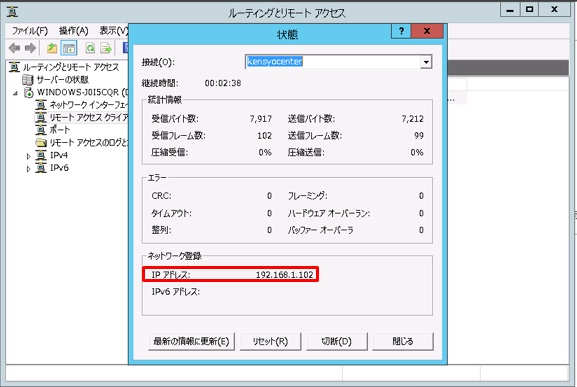Select the サーバーの状態 tree node
The image size is (577, 387).
(56, 80)
